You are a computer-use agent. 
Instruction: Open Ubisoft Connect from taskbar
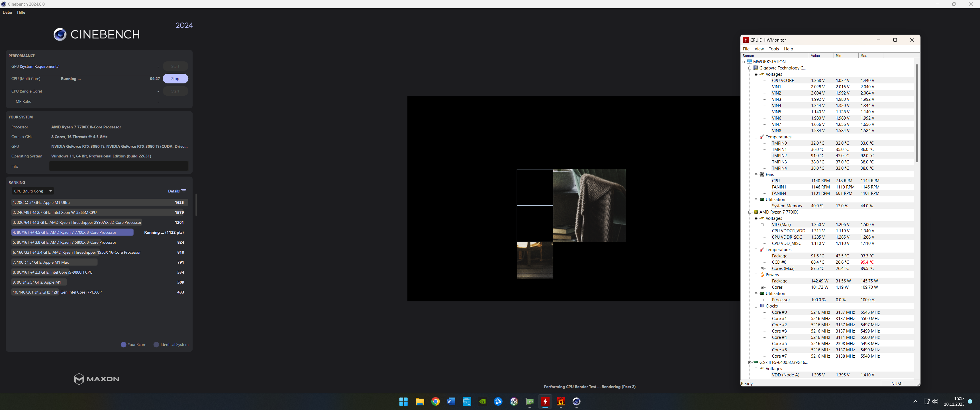point(514,401)
